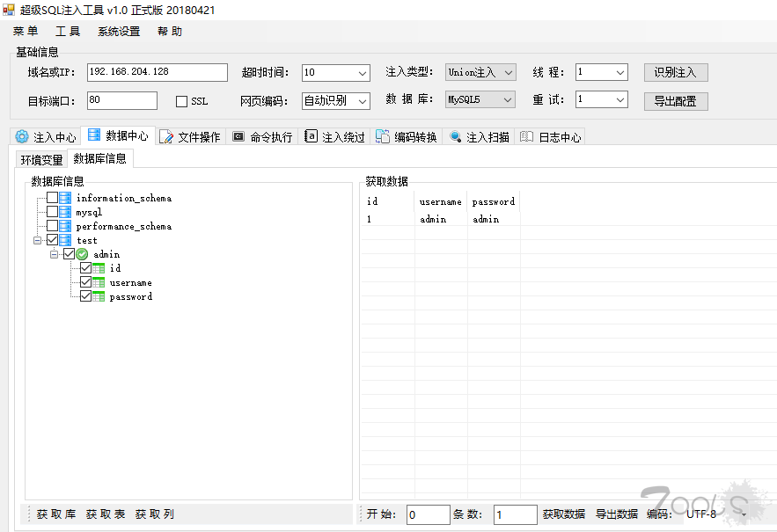Uncheck the id column checkbox
Viewport: 777px width, 532px height.
[85, 268]
